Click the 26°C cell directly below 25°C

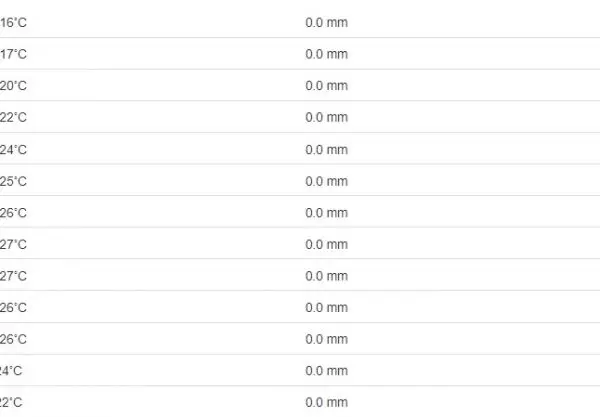[x=13, y=213]
